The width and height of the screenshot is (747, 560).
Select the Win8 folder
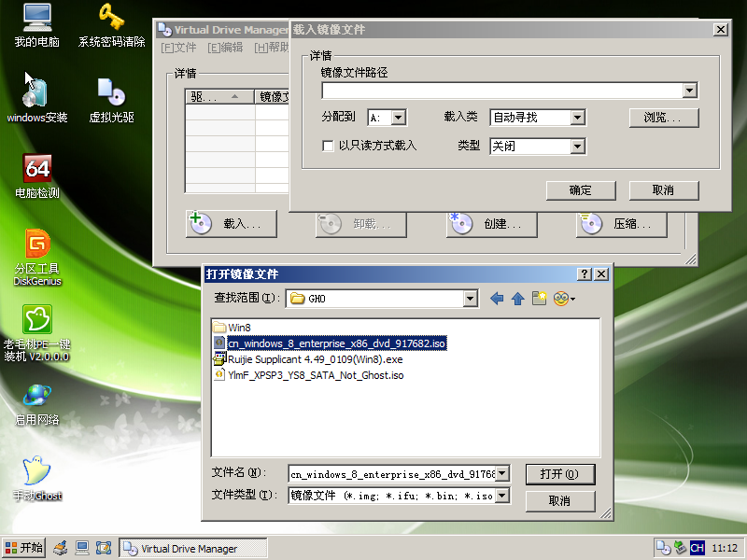point(232,328)
